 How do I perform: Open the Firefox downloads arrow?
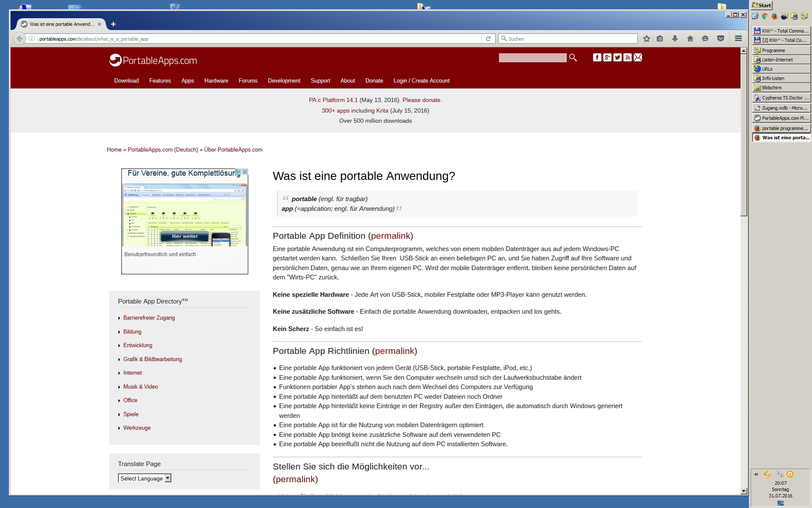click(x=675, y=39)
